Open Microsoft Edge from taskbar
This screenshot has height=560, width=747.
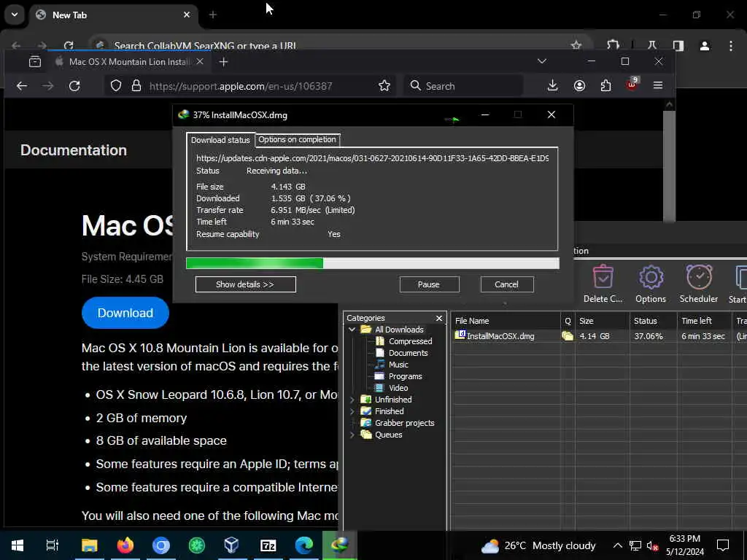[304, 545]
